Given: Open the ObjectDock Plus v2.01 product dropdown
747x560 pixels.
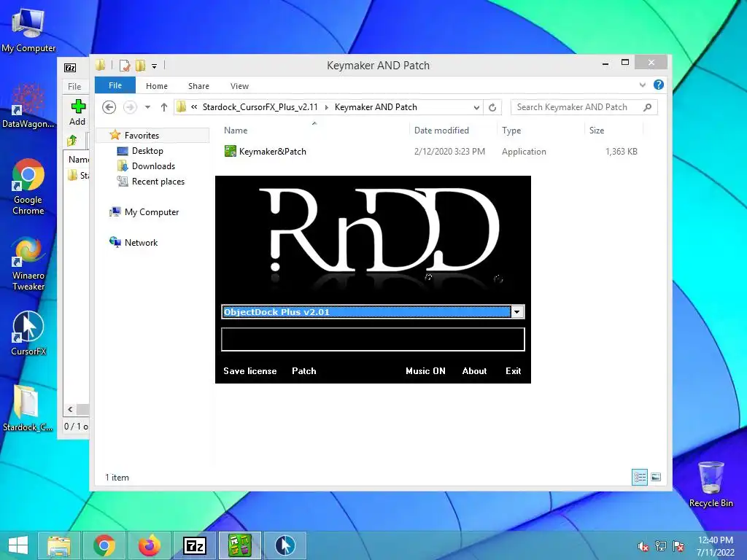Looking at the screenshot, I should tap(517, 312).
